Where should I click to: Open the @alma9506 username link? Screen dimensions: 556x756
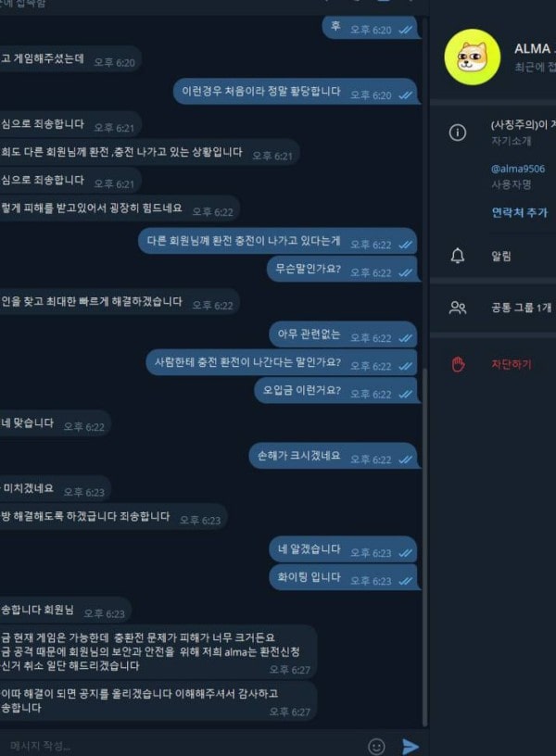point(518,169)
